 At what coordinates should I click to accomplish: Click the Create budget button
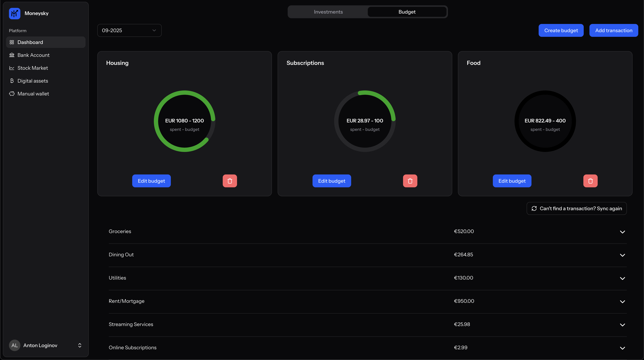(561, 31)
